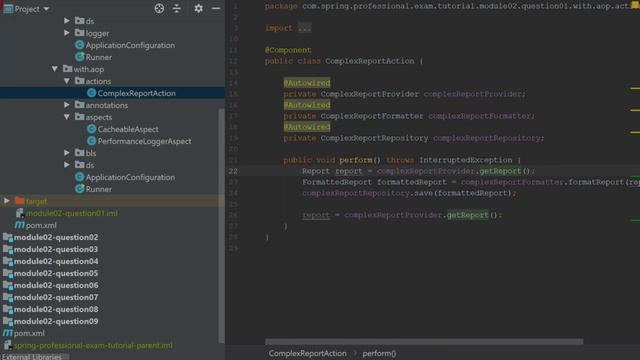Image resolution: width=640 pixels, height=360 pixels.
Task: Select module02-question07 module
Action: coord(56,297)
